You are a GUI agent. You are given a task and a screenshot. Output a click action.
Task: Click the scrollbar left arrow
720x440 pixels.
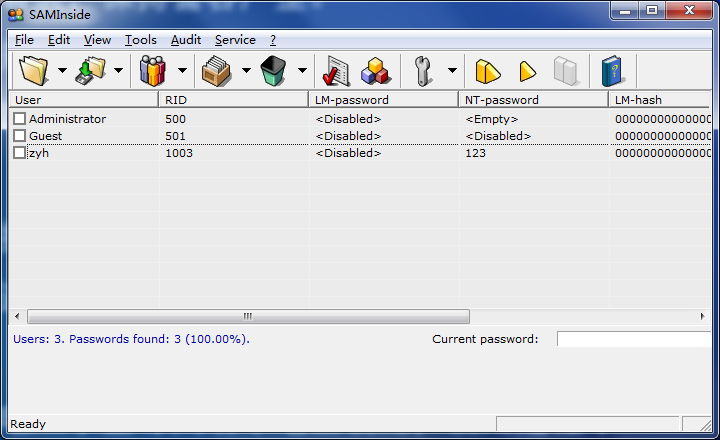17,316
